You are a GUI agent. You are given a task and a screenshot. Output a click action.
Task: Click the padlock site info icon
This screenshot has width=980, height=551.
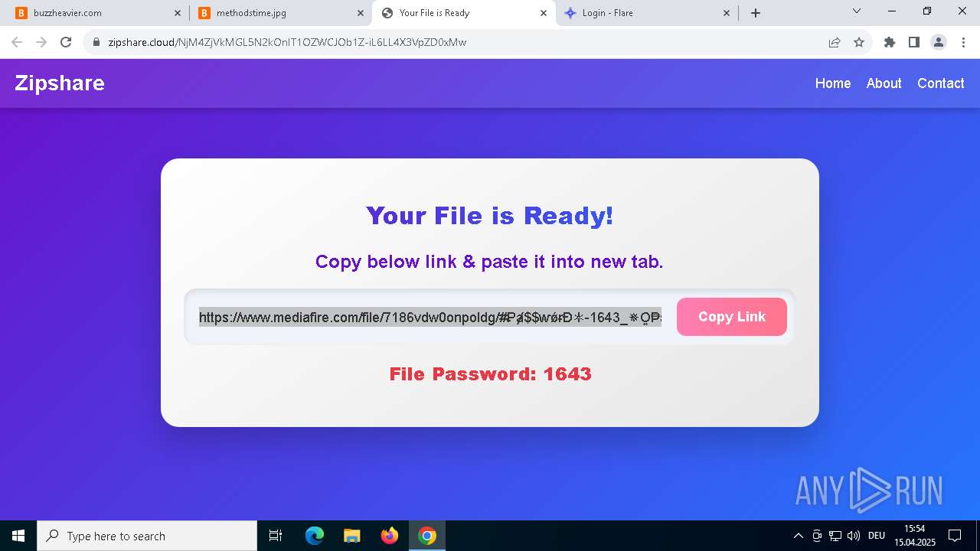pos(96,42)
